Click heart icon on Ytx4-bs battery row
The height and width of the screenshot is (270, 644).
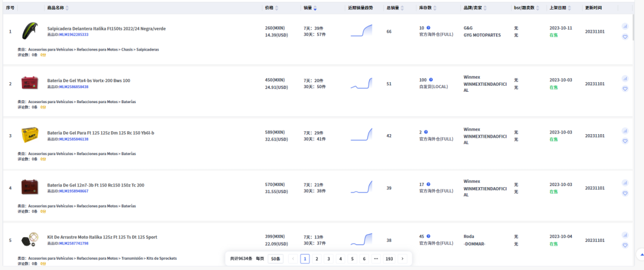click(625, 89)
